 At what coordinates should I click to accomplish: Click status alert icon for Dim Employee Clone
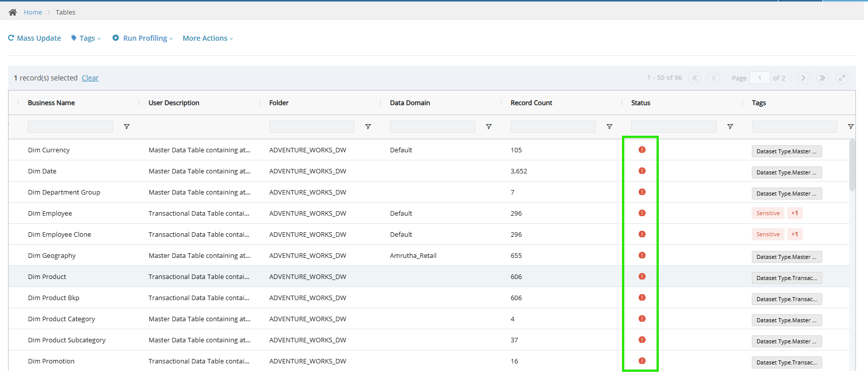(642, 234)
